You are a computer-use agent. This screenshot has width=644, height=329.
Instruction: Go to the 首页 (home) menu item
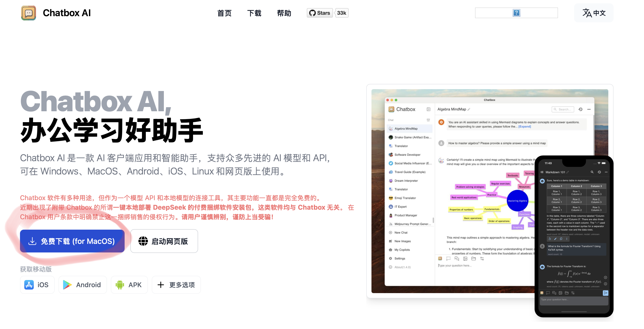(x=224, y=13)
